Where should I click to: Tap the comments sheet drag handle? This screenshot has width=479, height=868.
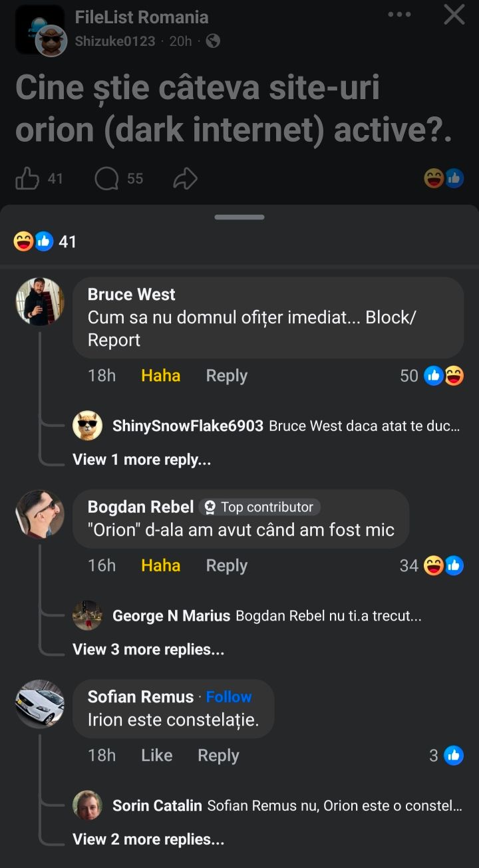point(239,217)
